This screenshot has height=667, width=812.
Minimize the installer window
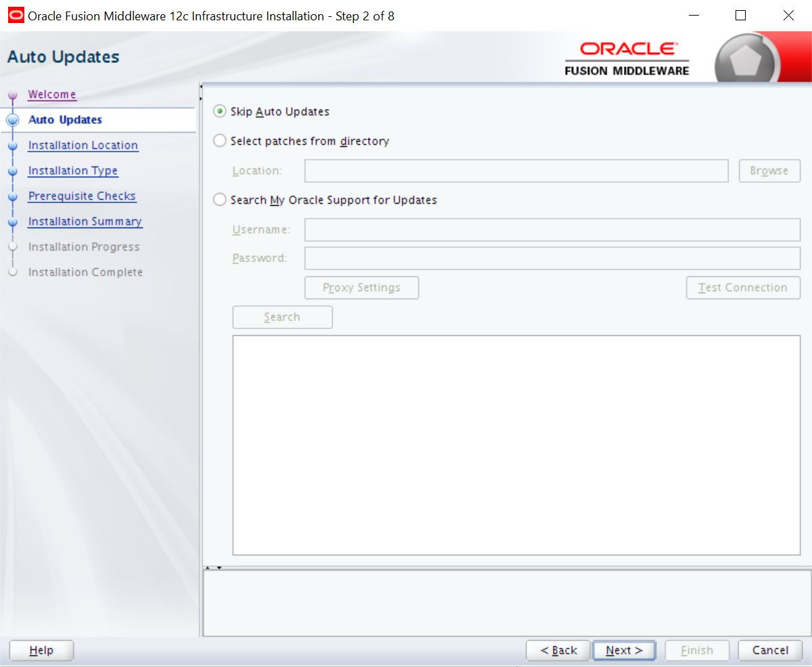[693, 15]
